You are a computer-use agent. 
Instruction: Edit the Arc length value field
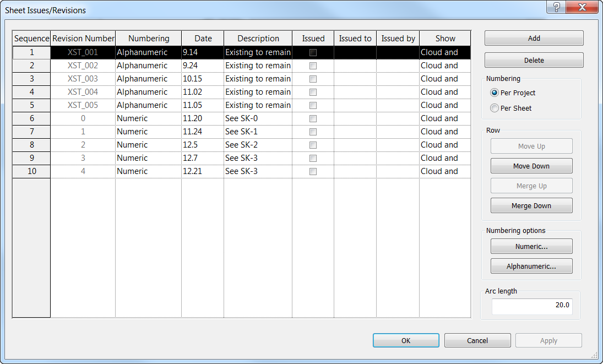point(532,306)
